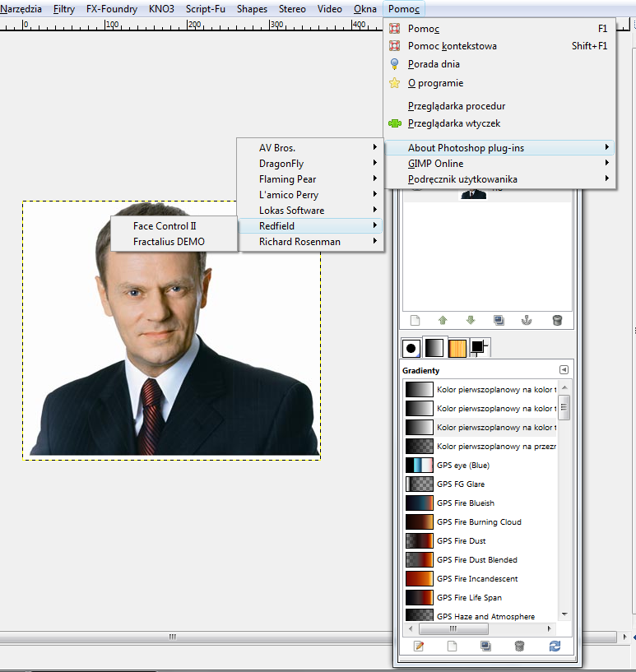This screenshot has height=672, width=636.
Task: Open the Patterns tab with orange stripes
Action: point(457,348)
